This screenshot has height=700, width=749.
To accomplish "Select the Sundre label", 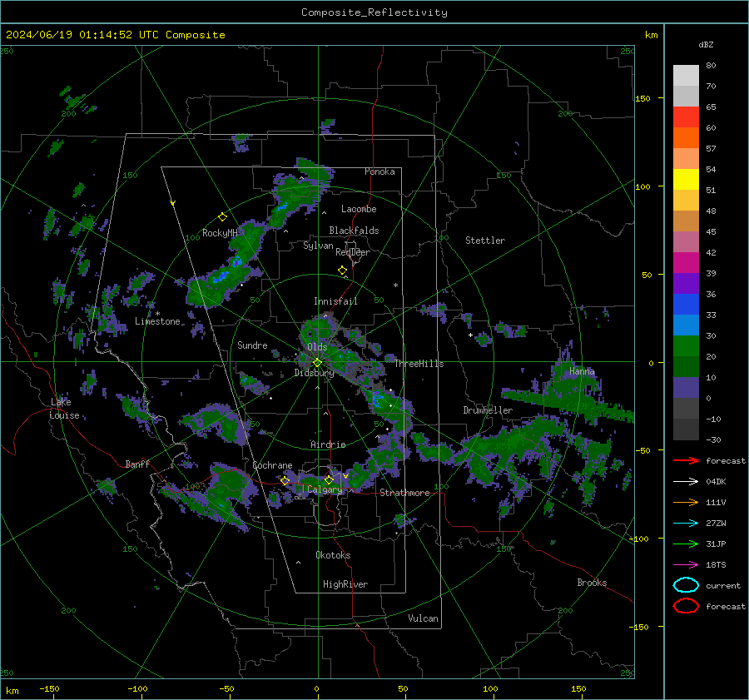I will coord(252,345).
